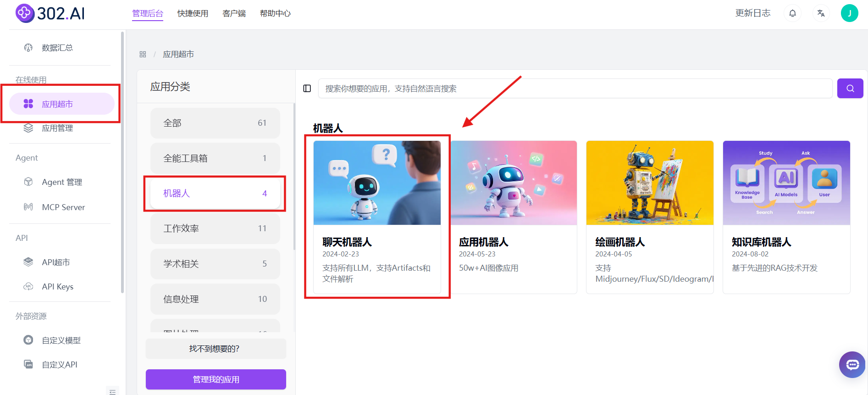Image resolution: width=868 pixels, height=395 pixels.
Task: Click the 自定义API icon
Action: point(28,364)
